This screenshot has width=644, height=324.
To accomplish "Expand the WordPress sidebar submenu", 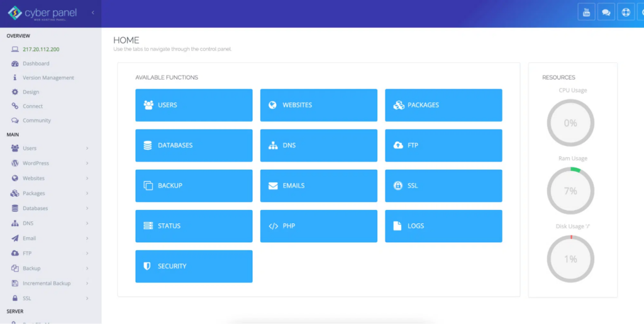I will point(36,164).
